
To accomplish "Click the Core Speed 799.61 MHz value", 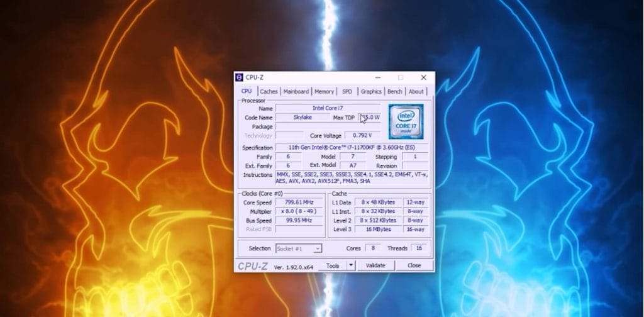I will tap(299, 203).
